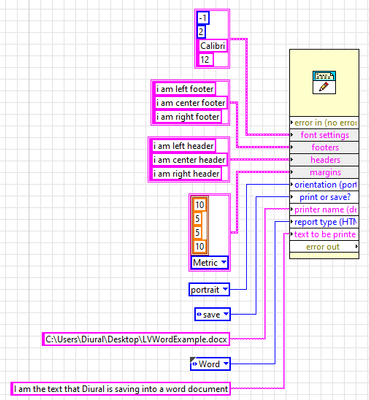Click the 'margins' terminal

324,172
